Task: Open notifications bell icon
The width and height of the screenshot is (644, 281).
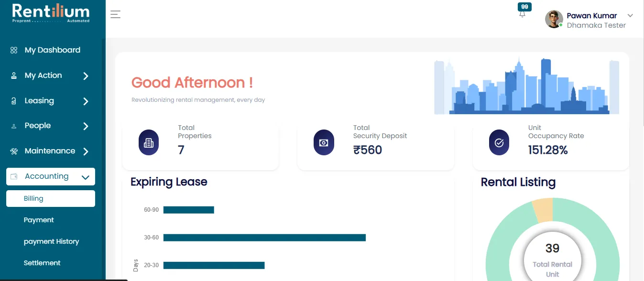Action: (522, 14)
